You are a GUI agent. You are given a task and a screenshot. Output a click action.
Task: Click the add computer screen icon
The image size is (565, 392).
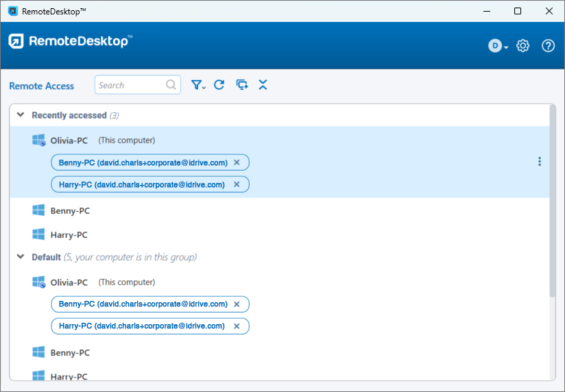point(241,85)
